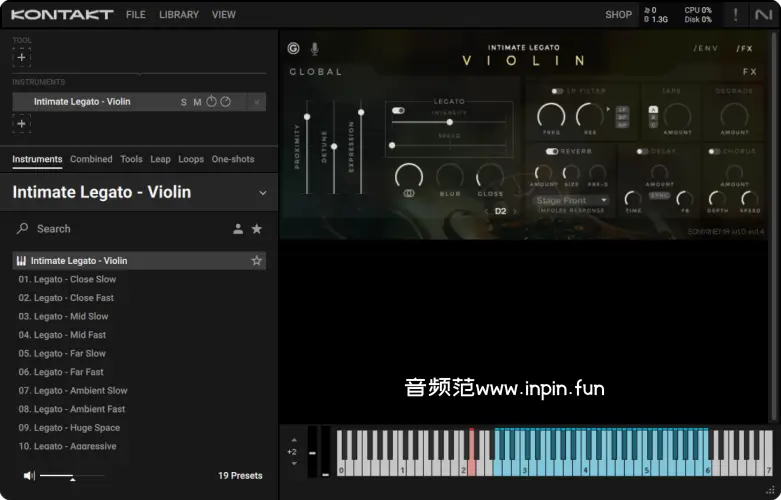Select previous keyswitch left of D2

pyautogui.click(x=487, y=211)
